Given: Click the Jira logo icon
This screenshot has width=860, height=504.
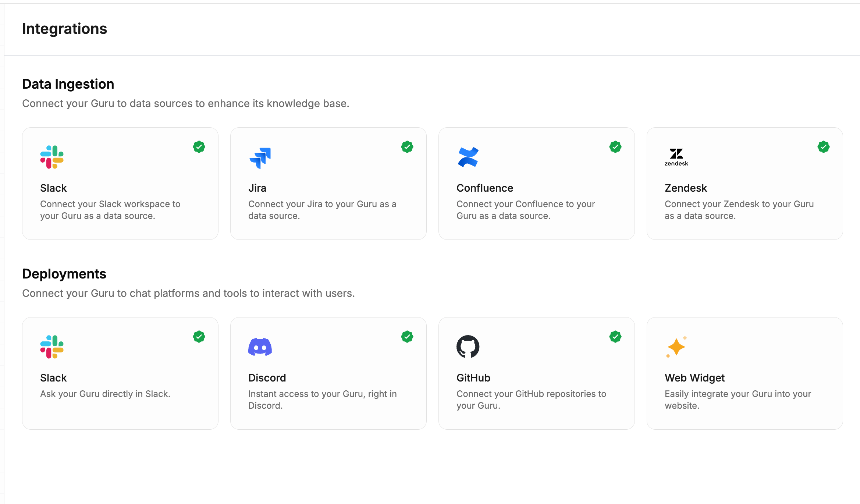Looking at the screenshot, I should (x=260, y=158).
